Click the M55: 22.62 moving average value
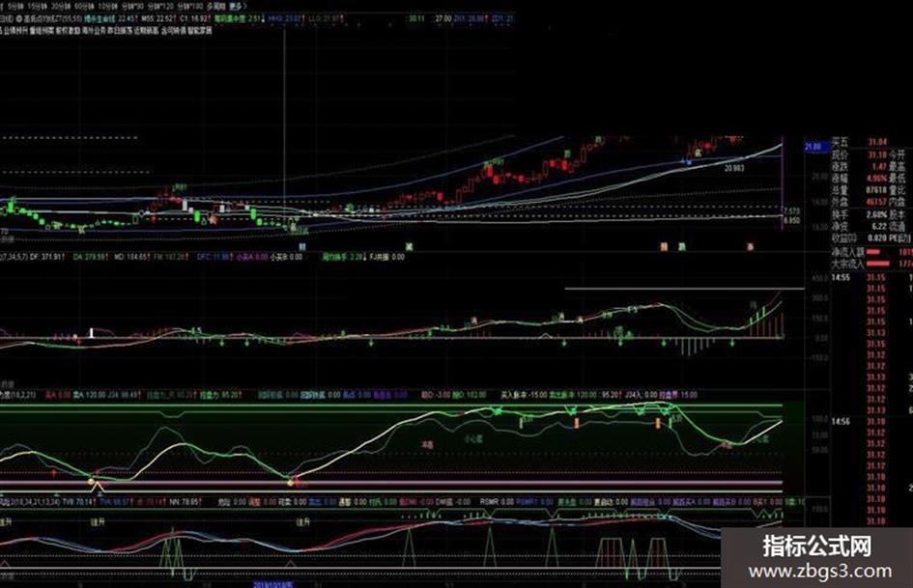Screen dimensions: 913x588 [x=159, y=18]
